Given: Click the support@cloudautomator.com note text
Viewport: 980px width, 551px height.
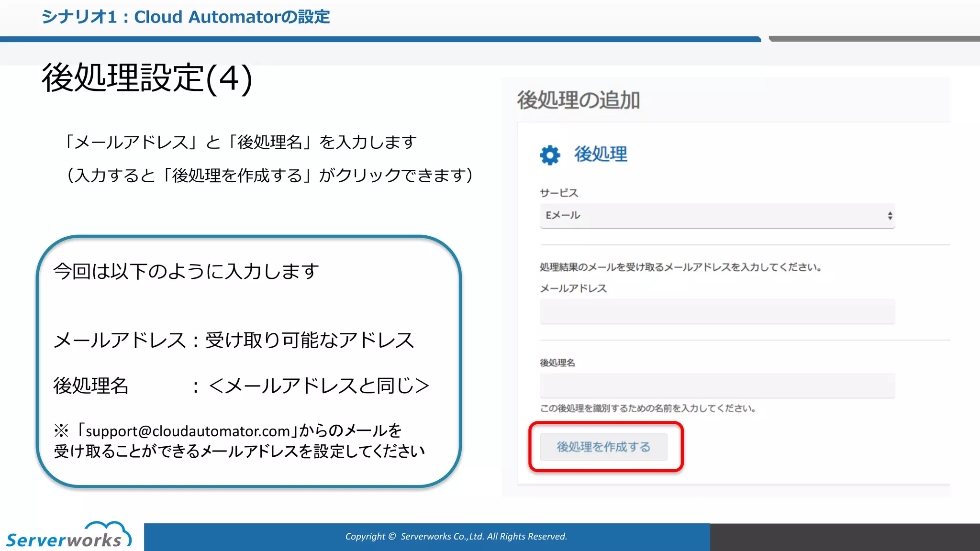Looking at the screenshot, I should [x=239, y=441].
